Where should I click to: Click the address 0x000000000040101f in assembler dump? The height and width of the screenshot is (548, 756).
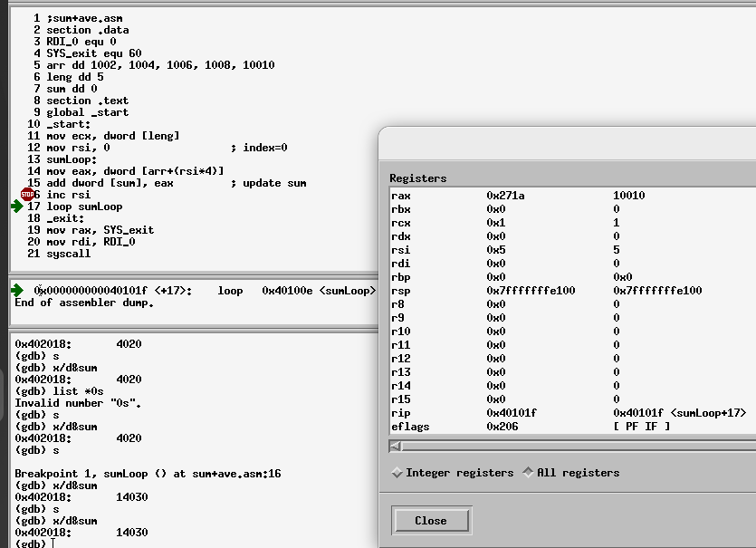pos(91,291)
